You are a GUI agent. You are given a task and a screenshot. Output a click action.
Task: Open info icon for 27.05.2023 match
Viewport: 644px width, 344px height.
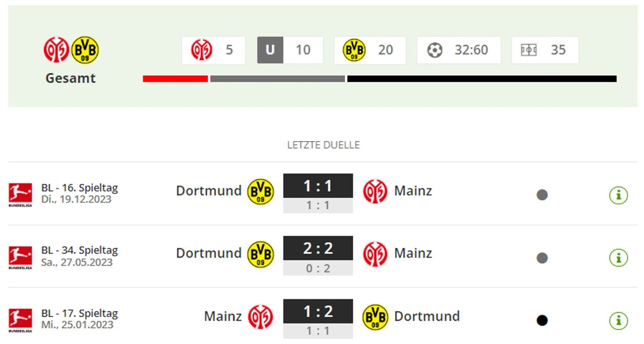618,258
